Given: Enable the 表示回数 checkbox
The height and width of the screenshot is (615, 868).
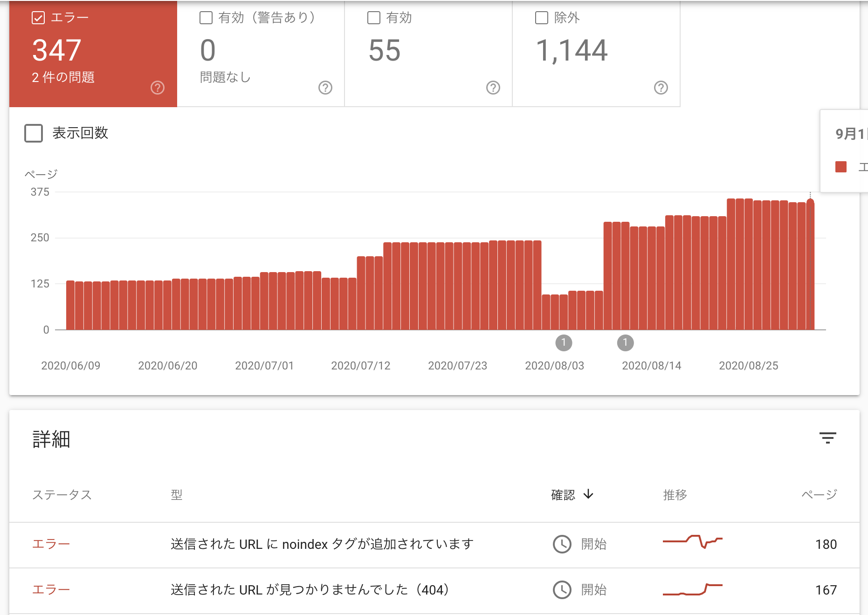Looking at the screenshot, I should 34,133.
